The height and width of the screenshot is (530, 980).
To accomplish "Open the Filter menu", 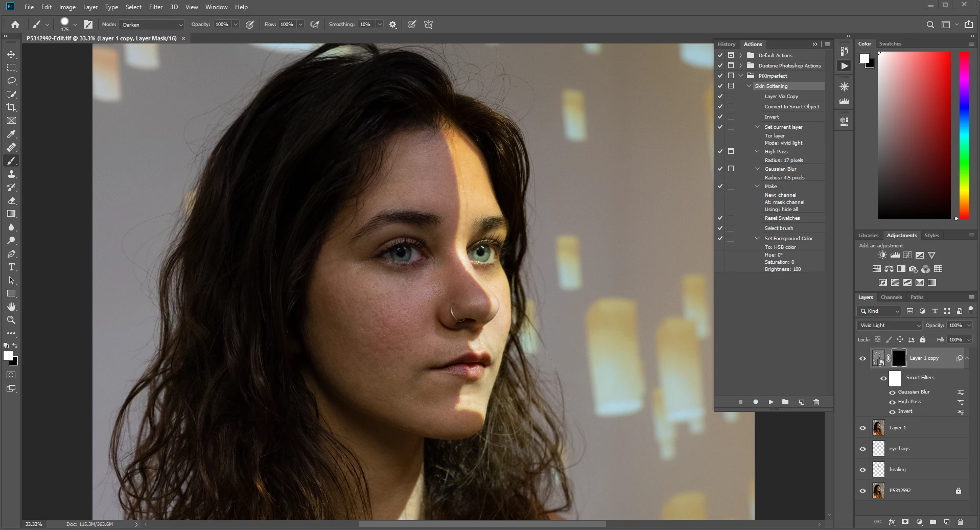I will (x=156, y=7).
